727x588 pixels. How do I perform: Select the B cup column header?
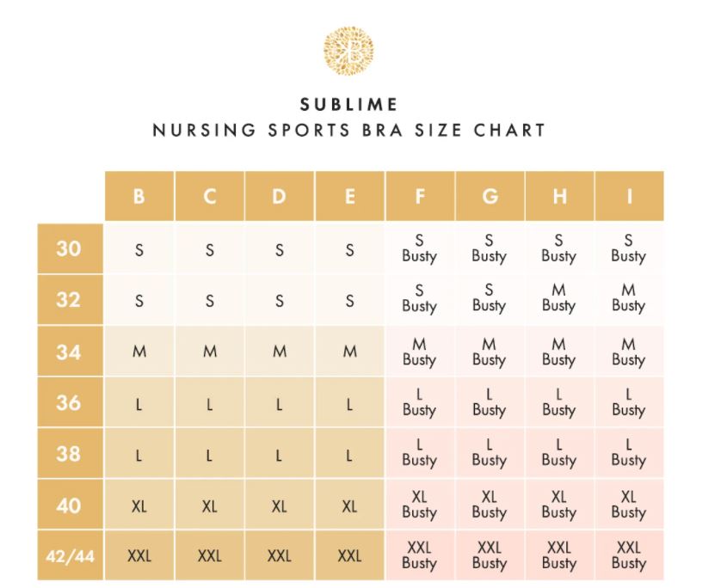[139, 196]
